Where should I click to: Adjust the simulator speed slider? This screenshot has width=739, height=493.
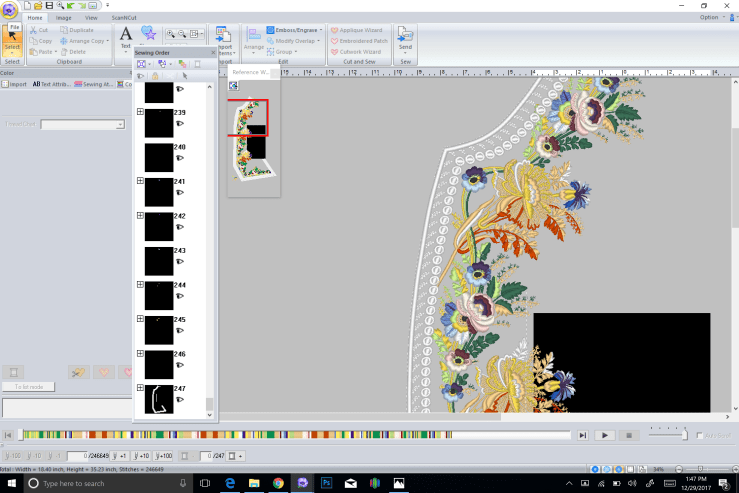(684, 435)
